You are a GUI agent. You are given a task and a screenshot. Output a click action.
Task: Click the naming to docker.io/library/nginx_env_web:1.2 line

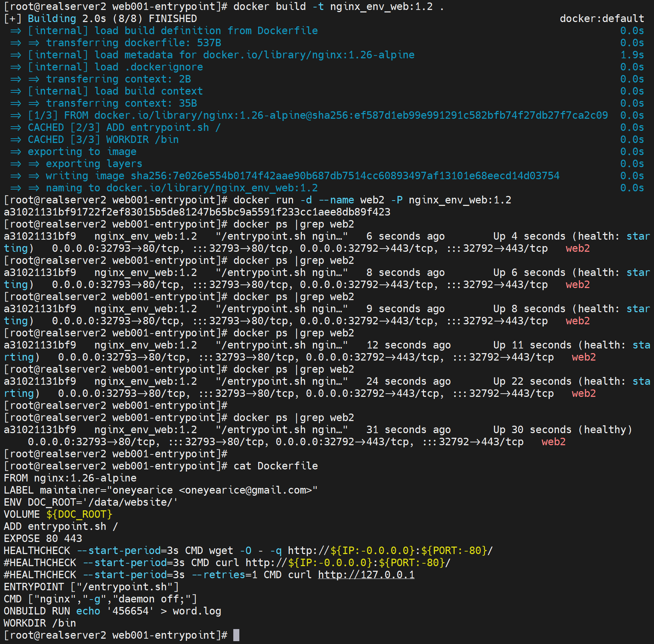[x=182, y=188]
